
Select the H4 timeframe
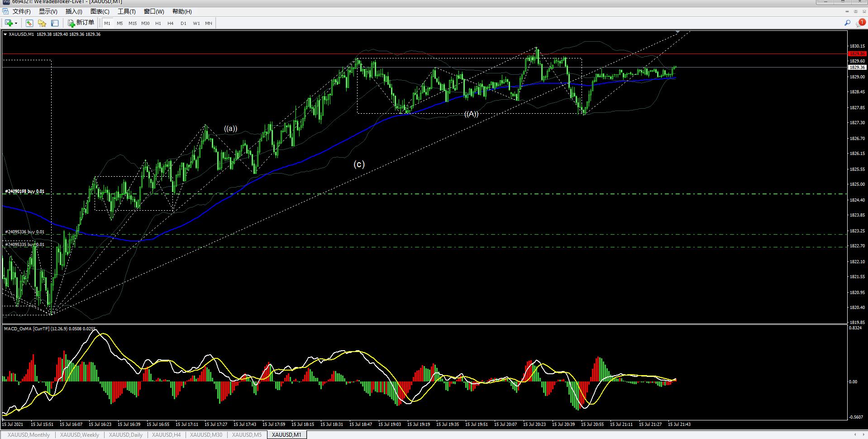[170, 23]
